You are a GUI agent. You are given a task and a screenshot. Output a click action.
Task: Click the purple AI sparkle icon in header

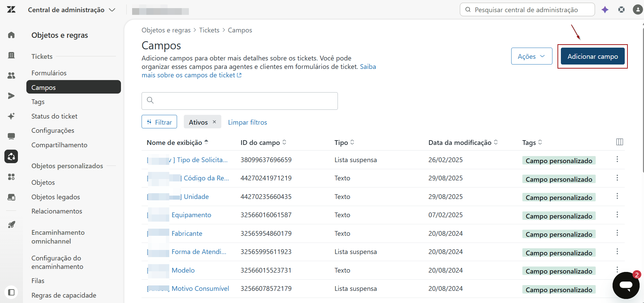605,10
